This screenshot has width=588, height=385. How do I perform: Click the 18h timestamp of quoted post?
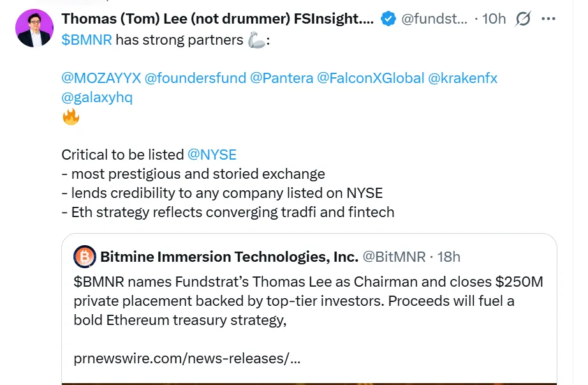click(x=449, y=257)
